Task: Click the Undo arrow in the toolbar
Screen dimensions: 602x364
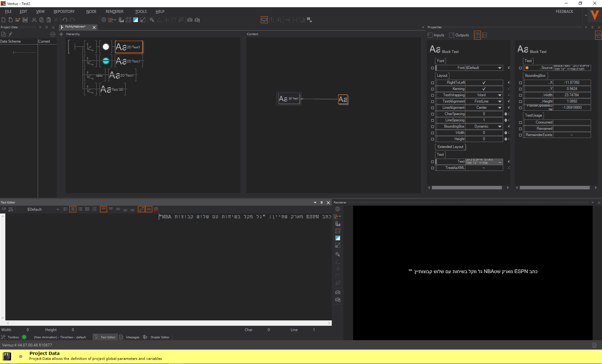Action: pos(65,20)
